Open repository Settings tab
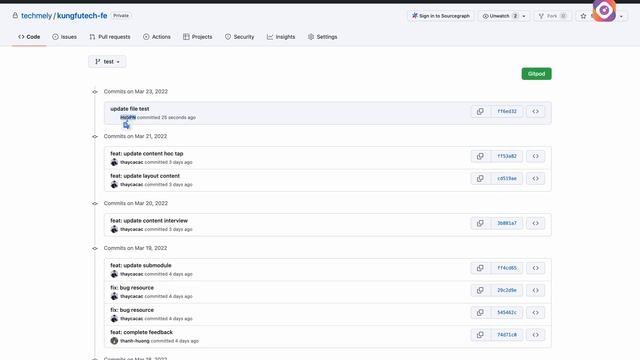Viewport: 640px width, 360px height. [322, 37]
